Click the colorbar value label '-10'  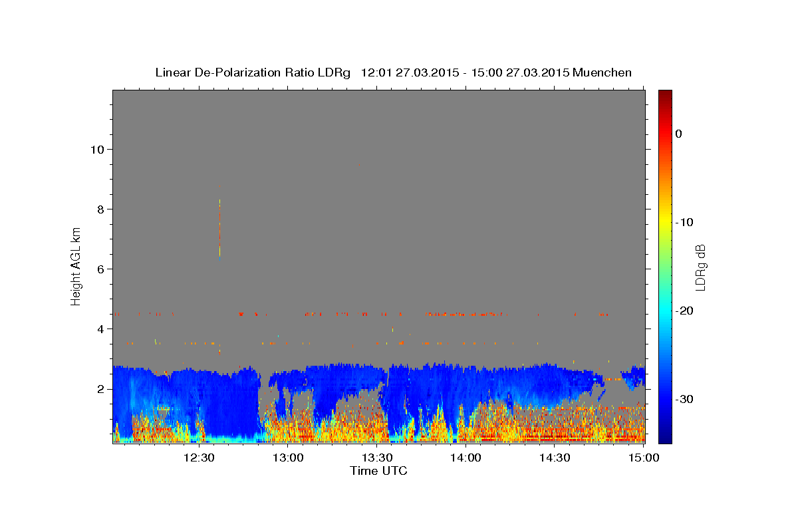(x=684, y=222)
